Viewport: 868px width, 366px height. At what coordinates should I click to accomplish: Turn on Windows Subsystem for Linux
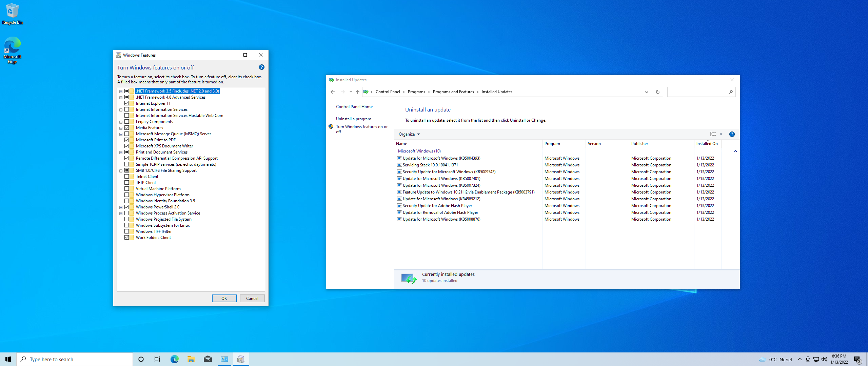click(x=126, y=225)
